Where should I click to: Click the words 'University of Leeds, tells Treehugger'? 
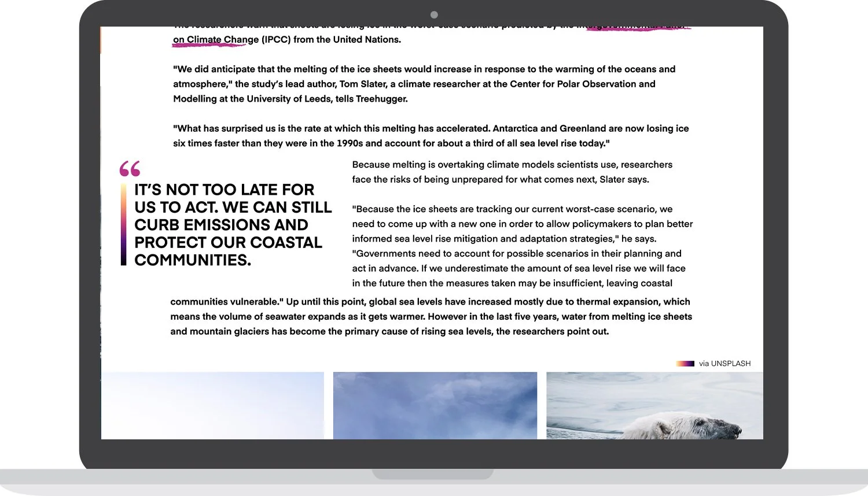[327, 99]
